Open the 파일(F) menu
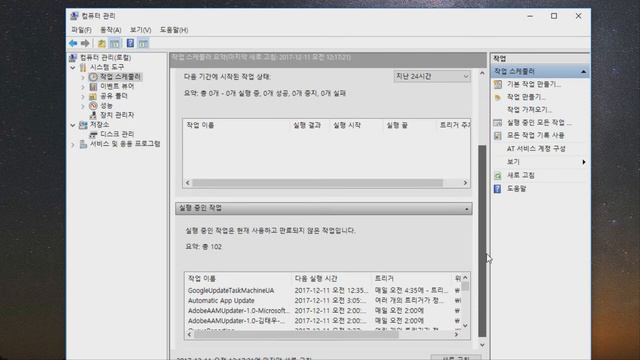The height and width of the screenshot is (360, 640). (x=81, y=30)
